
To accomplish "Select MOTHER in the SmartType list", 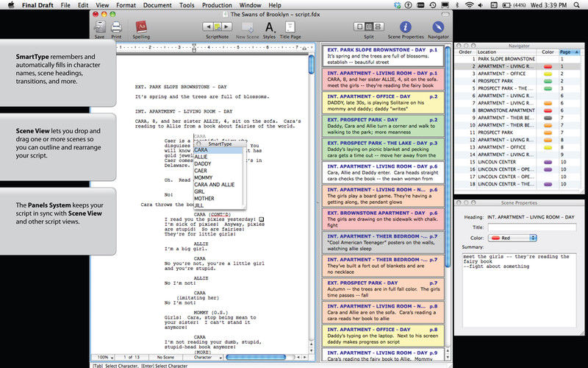I will [x=218, y=198].
